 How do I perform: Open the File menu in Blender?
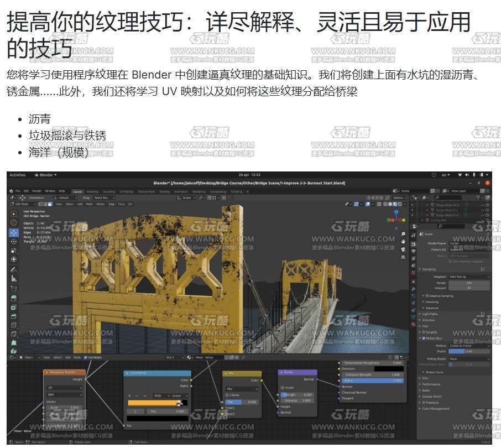[x=18, y=191]
